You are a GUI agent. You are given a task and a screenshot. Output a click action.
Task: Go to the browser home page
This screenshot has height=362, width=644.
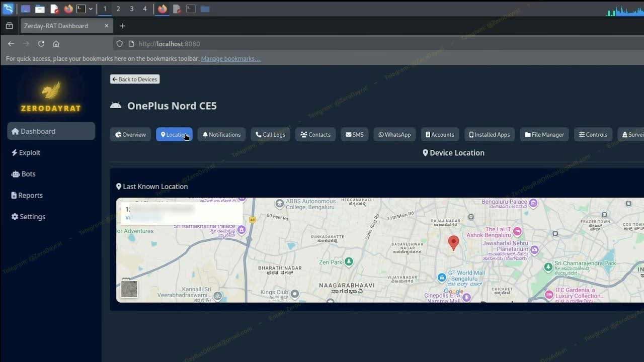56,44
